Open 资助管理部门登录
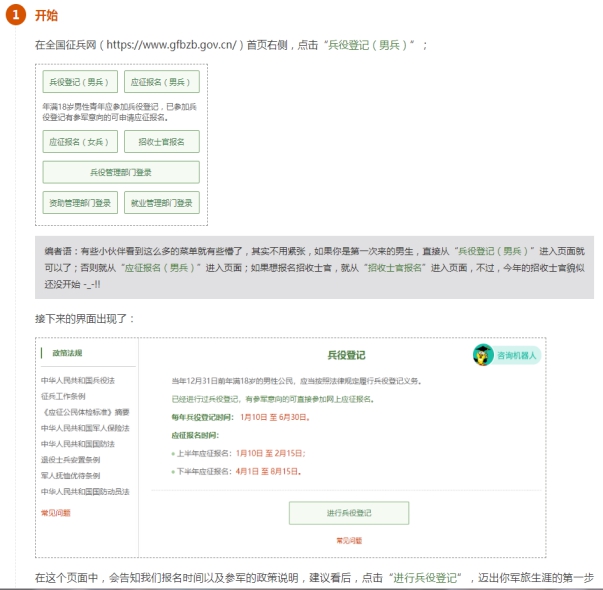 pyautogui.click(x=80, y=202)
